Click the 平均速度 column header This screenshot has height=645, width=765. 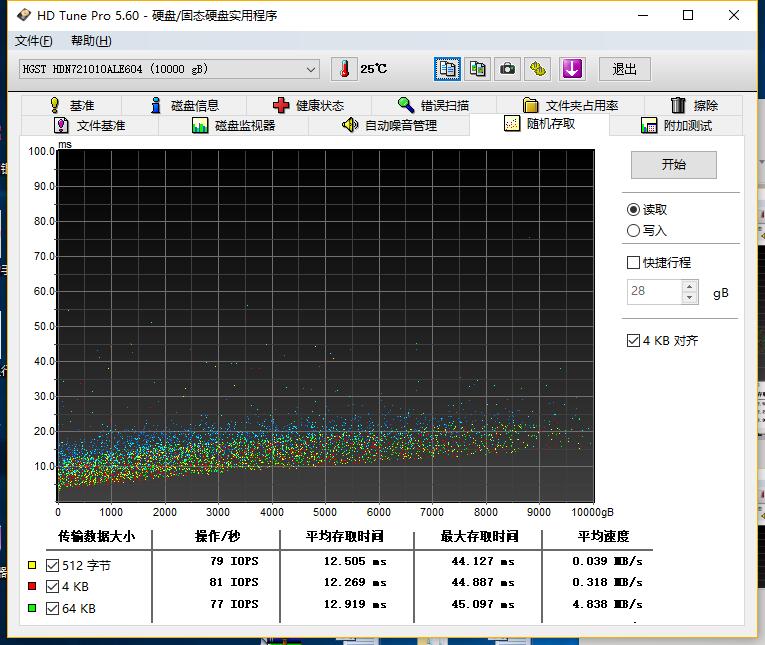(604, 536)
